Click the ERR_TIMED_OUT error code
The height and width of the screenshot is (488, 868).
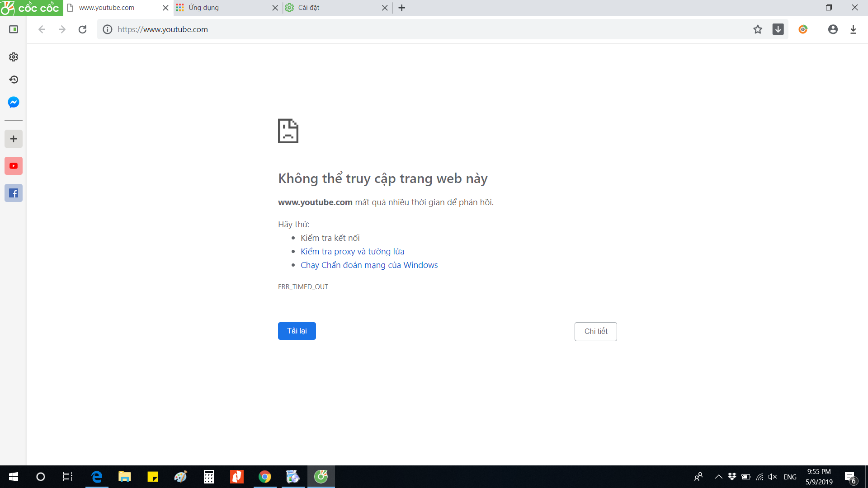pos(303,287)
